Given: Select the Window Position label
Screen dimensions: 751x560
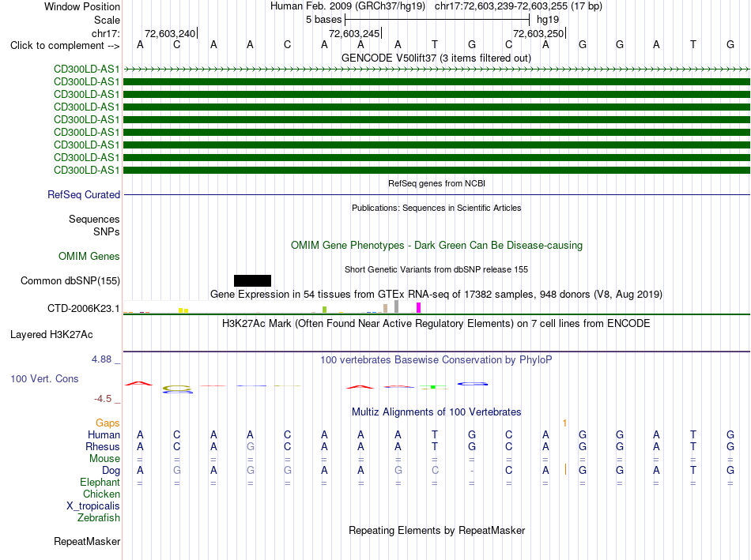Looking at the screenshot, I should click(82, 6).
